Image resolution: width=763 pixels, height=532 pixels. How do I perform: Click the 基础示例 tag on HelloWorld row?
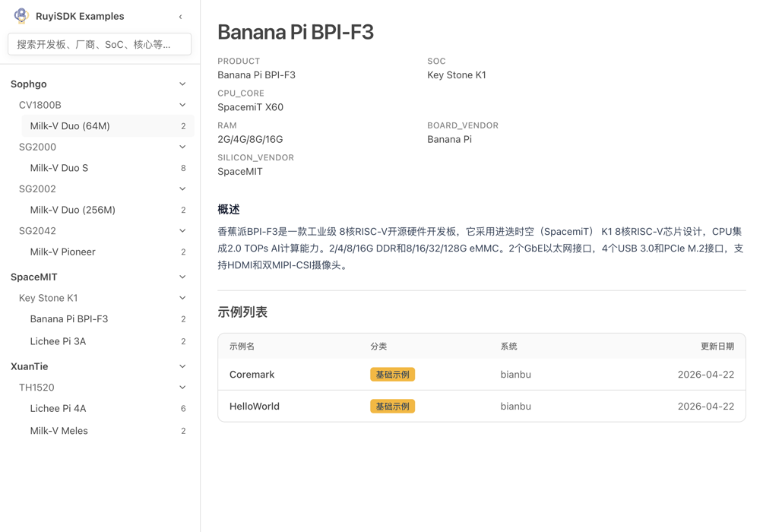(392, 406)
